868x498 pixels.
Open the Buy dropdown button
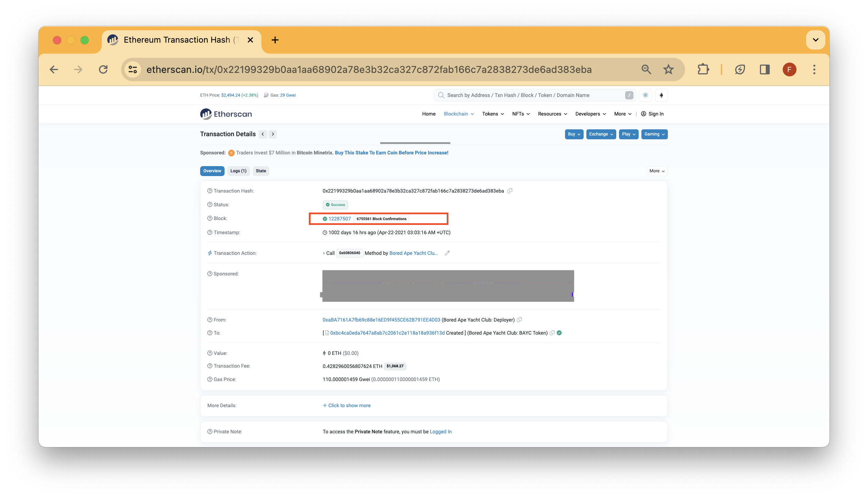574,134
